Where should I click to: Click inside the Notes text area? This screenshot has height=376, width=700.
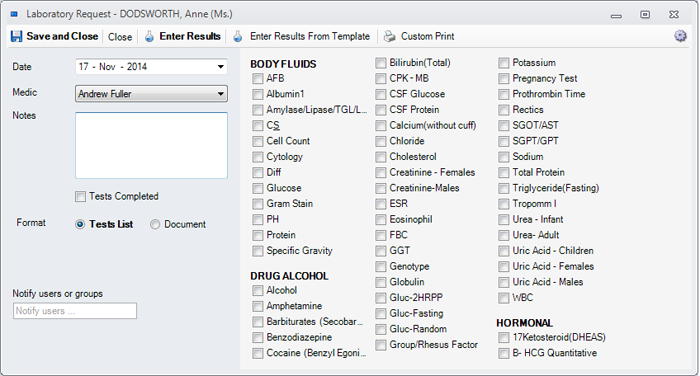point(151,146)
